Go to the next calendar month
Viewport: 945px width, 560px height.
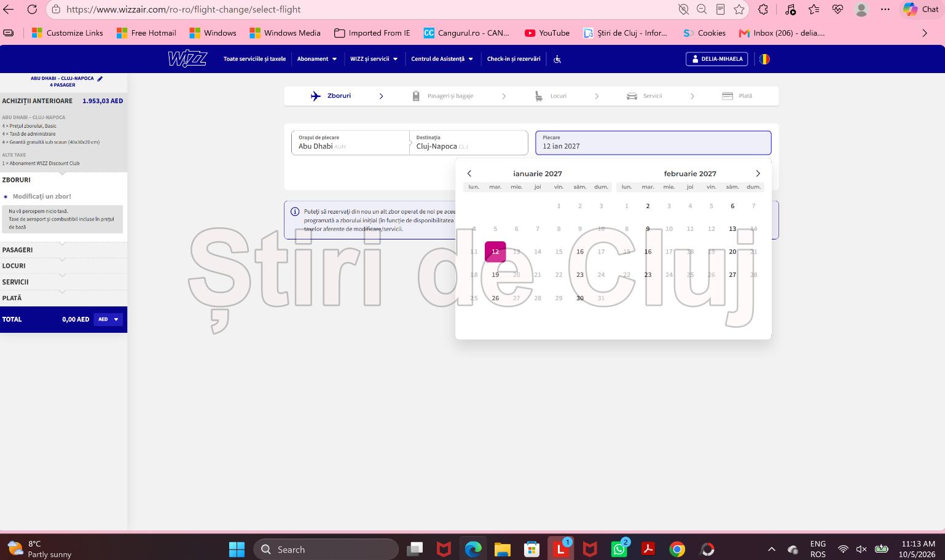758,174
